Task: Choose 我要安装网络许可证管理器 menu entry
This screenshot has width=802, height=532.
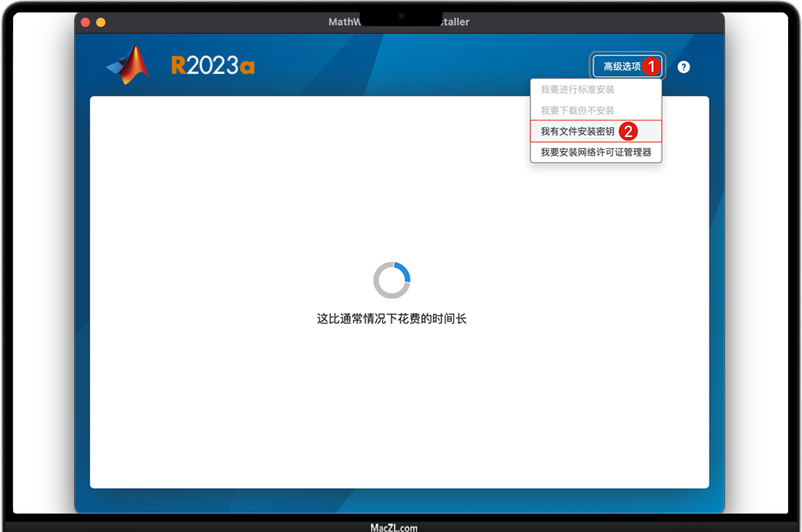Action: [596, 153]
